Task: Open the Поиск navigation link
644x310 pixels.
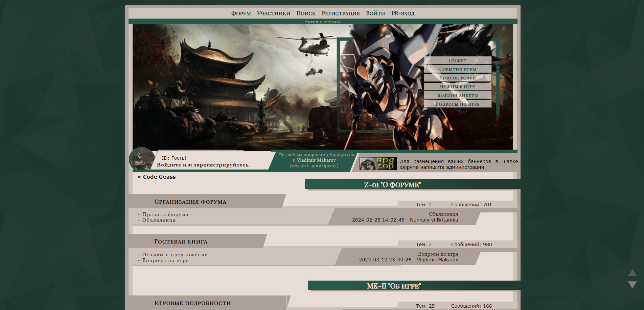Action: tap(306, 14)
